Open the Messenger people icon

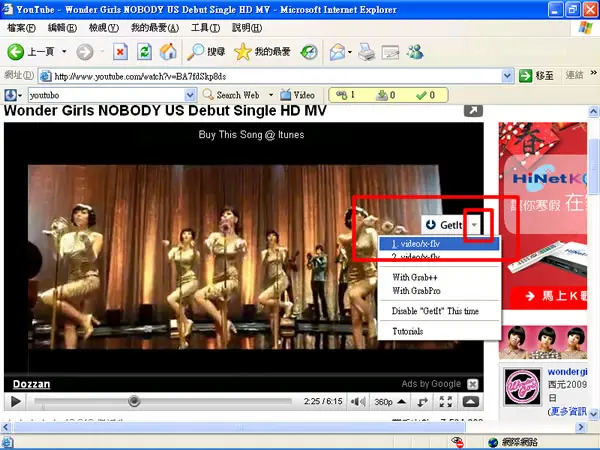point(415,52)
